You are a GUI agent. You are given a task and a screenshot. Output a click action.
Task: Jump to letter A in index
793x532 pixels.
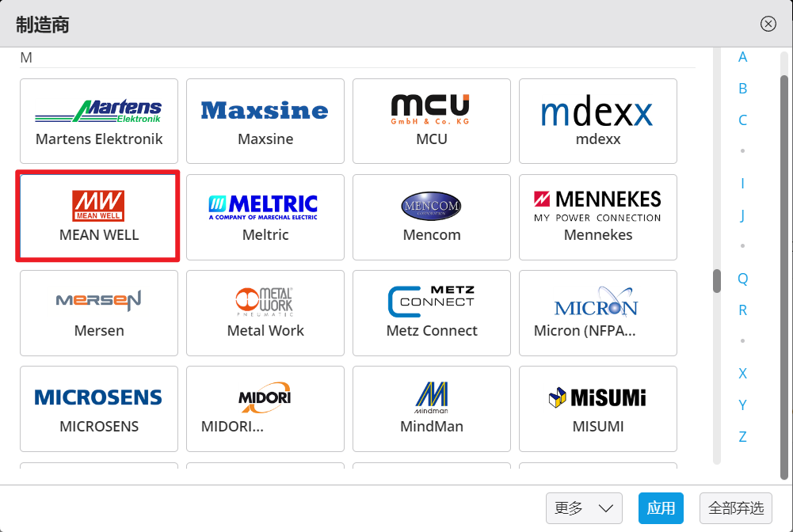point(742,57)
